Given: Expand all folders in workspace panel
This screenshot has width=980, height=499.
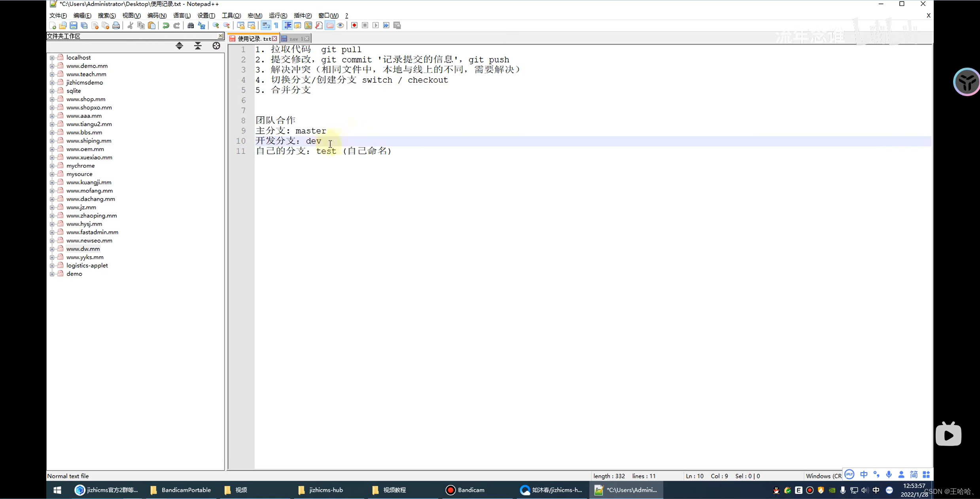Looking at the screenshot, I should (x=180, y=46).
